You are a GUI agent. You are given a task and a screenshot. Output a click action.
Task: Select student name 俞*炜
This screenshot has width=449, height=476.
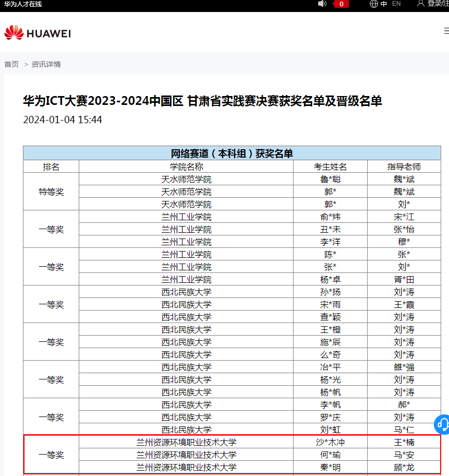pyautogui.click(x=330, y=217)
